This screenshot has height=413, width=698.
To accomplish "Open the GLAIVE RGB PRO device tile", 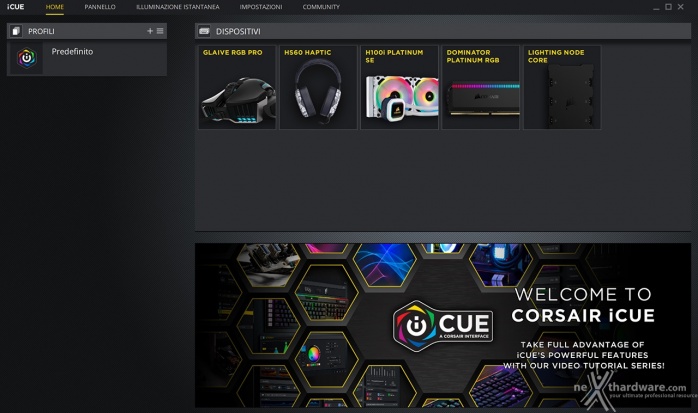I will coord(237,87).
